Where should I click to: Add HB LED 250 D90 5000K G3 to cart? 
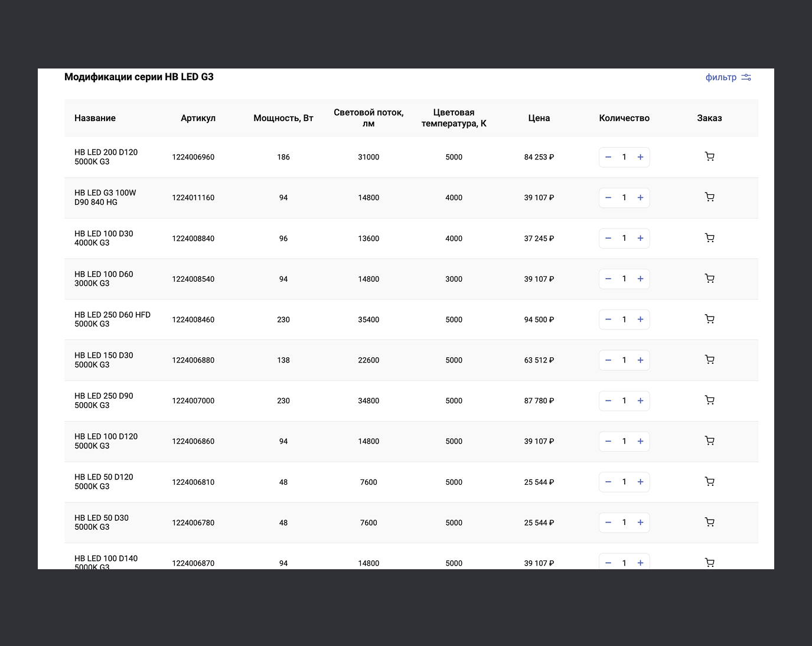[710, 400]
